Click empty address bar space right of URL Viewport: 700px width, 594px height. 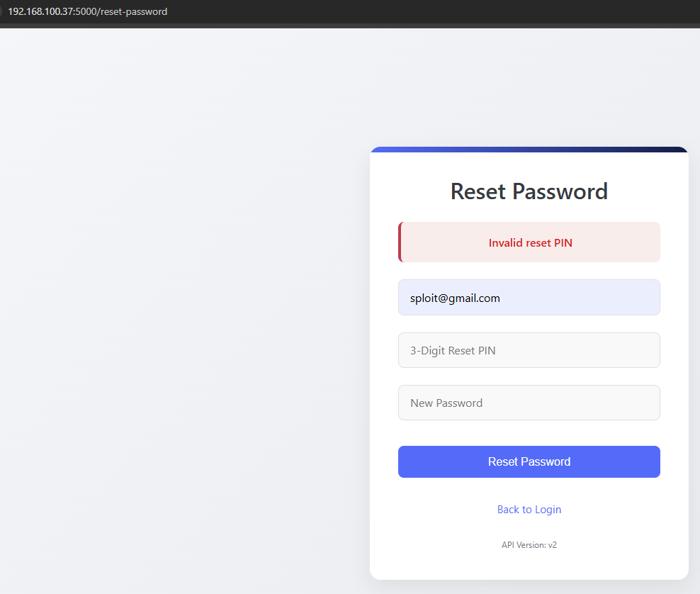pos(425,11)
